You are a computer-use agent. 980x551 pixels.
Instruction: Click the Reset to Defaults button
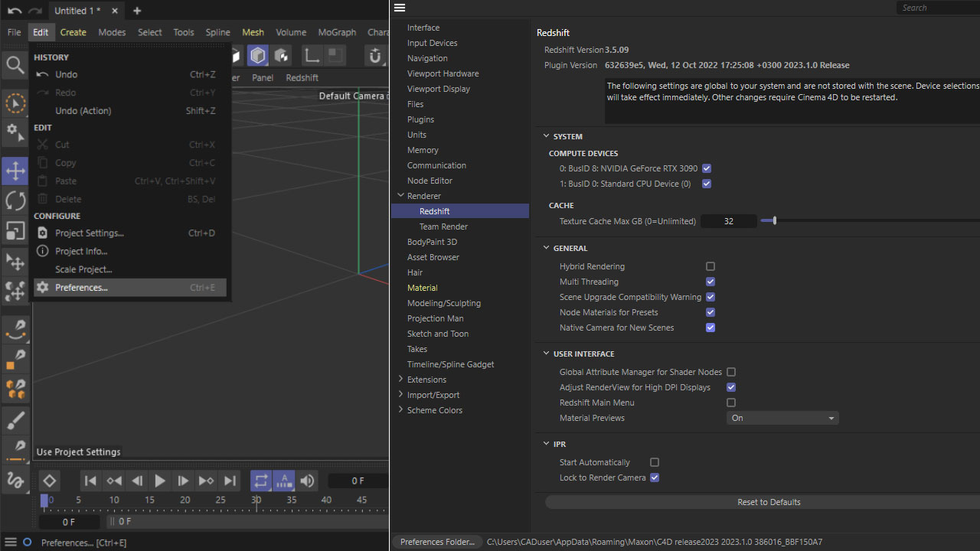click(x=769, y=502)
